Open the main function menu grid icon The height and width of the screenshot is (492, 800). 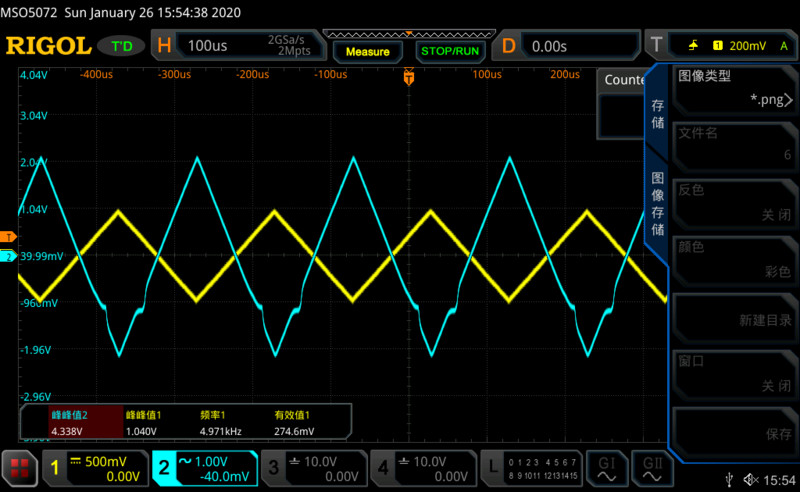tap(18, 467)
